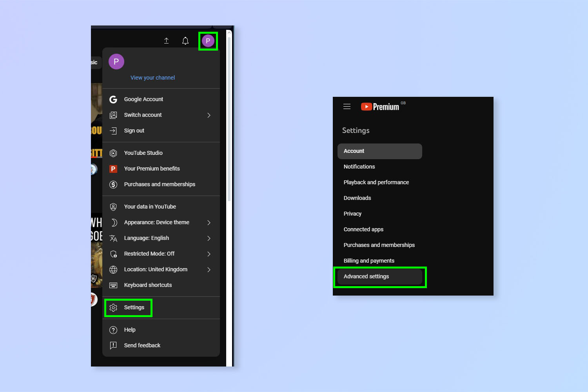
Task: Expand the Switch account submenu chevron
Action: coord(209,115)
